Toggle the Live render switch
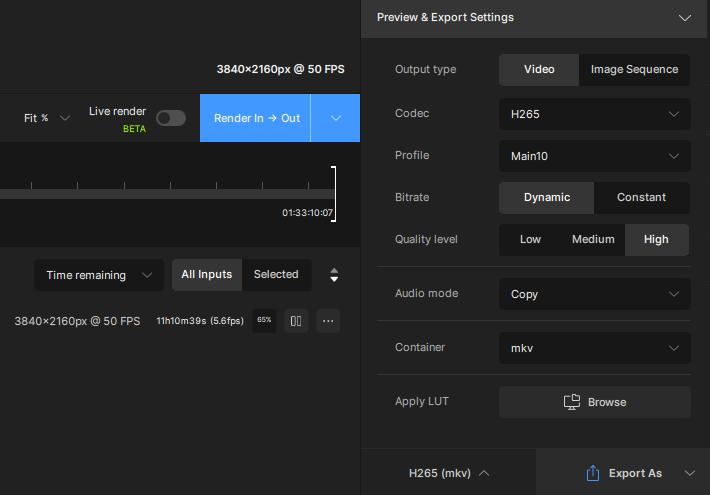The width and height of the screenshot is (710, 495). pyautogui.click(x=170, y=118)
